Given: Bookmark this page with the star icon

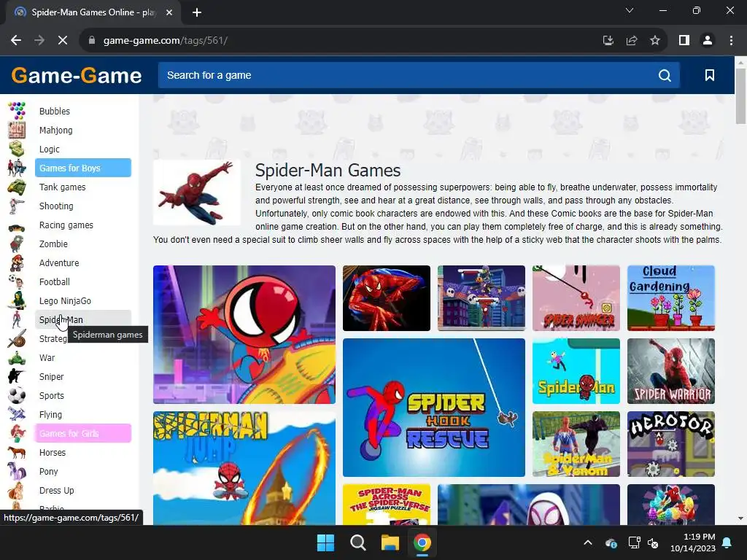Looking at the screenshot, I should click(x=655, y=41).
